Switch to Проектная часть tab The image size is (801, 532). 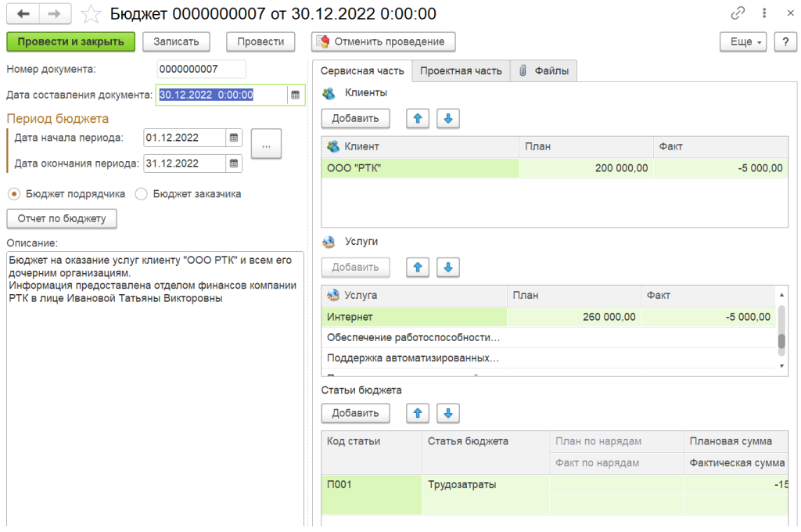pyautogui.click(x=461, y=70)
